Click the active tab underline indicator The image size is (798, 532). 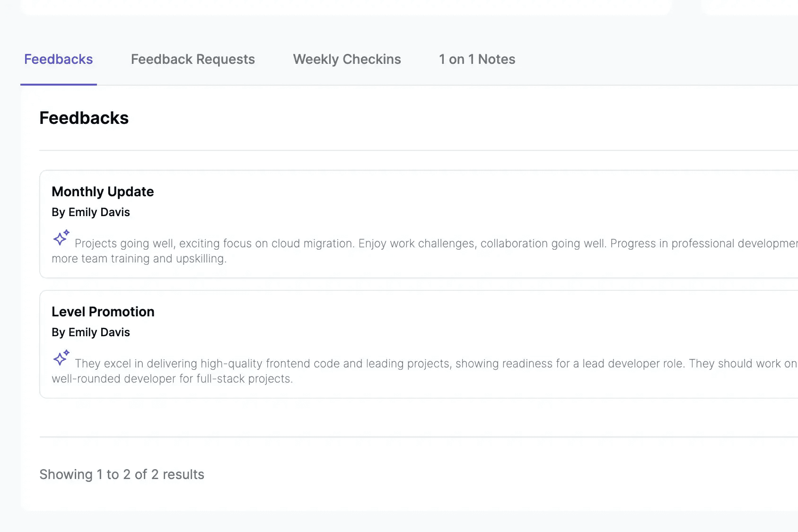click(58, 84)
